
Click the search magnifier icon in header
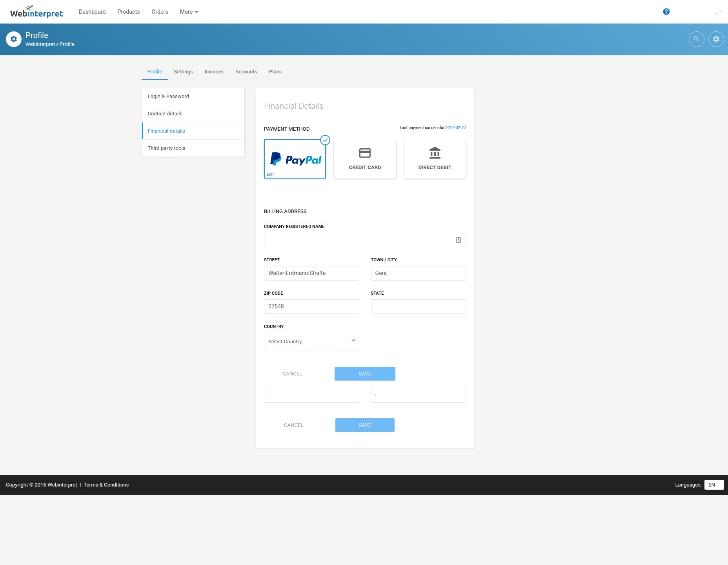pyautogui.click(x=696, y=39)
